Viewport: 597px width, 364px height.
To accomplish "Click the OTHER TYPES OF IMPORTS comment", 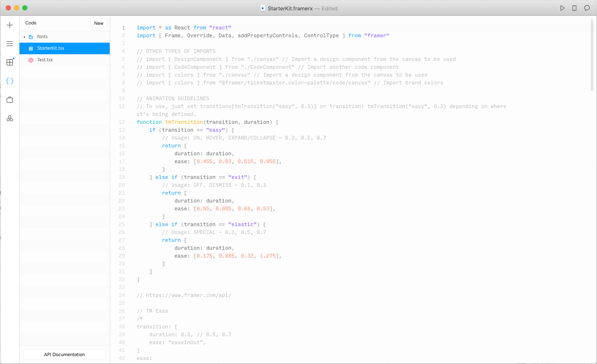I will coord(176,51).
